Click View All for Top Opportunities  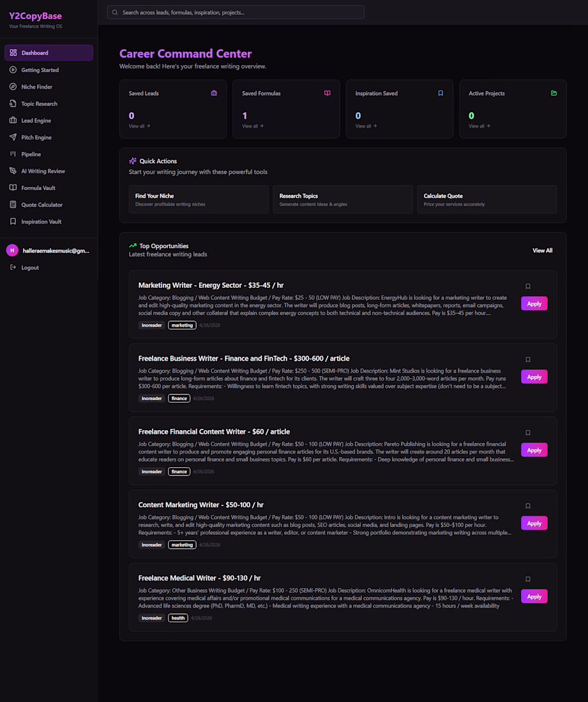[x=543, y=251]
